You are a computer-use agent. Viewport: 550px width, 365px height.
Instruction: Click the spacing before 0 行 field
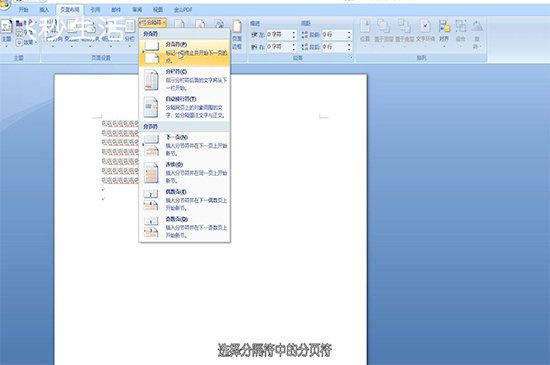334,34
